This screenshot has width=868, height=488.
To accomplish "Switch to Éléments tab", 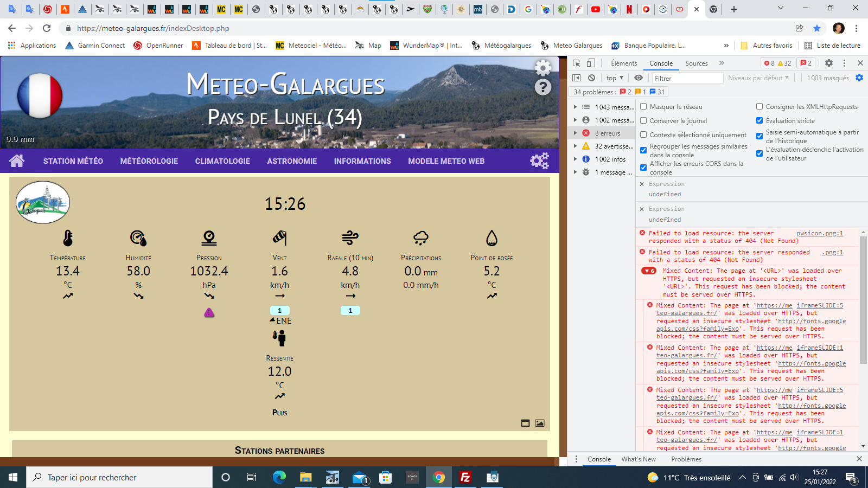I will coord(624,63).
